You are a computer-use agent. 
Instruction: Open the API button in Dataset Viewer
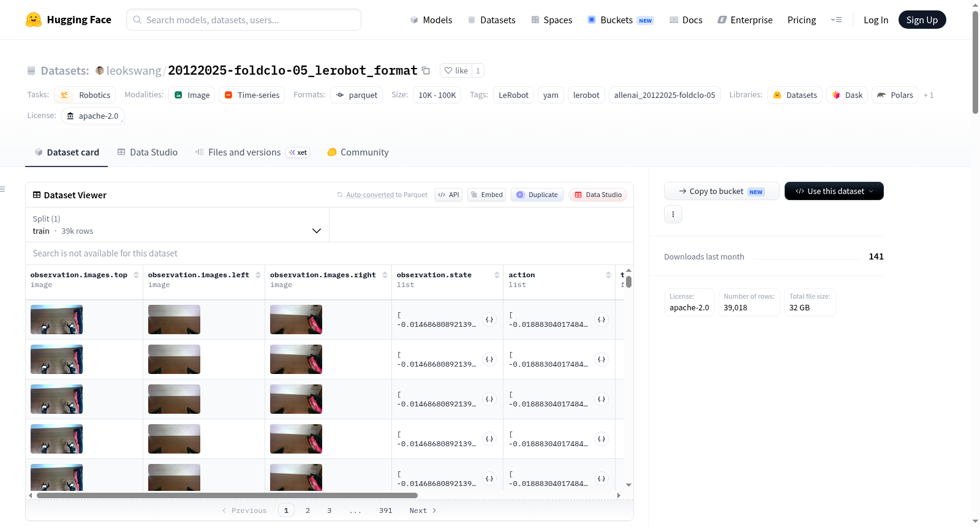[x=448, y=195]
